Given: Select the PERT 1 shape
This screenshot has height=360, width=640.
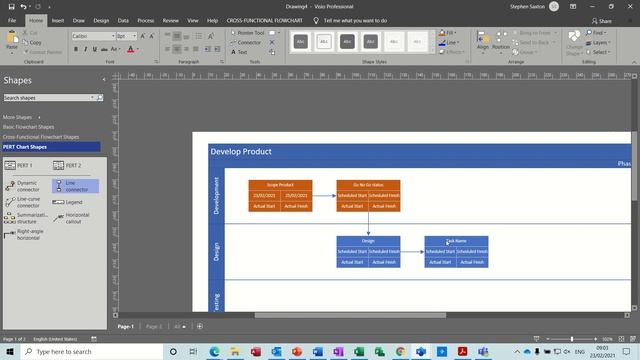Looking at the screenshot, I should tap(18, 165).
